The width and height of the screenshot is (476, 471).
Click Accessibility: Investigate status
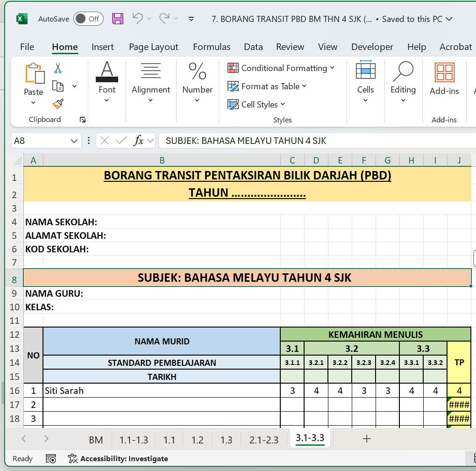click(x=118, y=458)
